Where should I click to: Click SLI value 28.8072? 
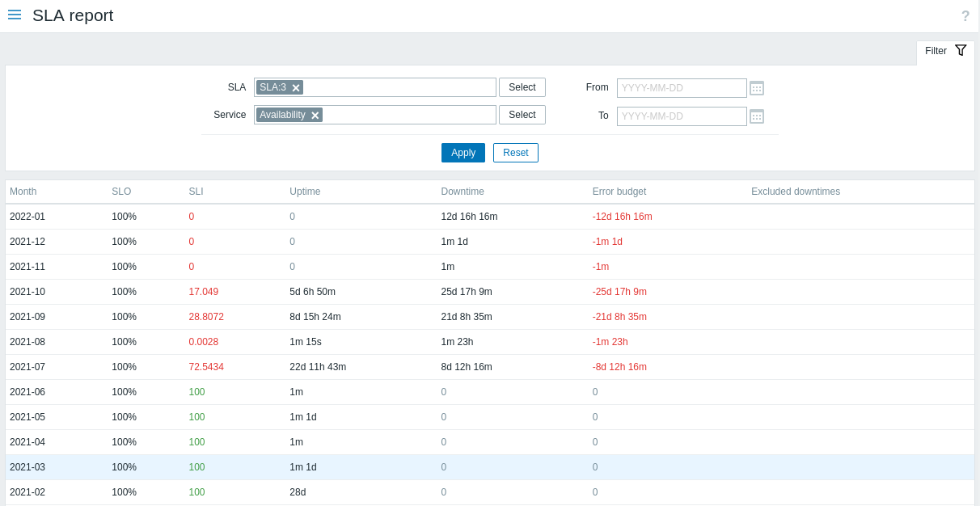click(x=206, y=317)
